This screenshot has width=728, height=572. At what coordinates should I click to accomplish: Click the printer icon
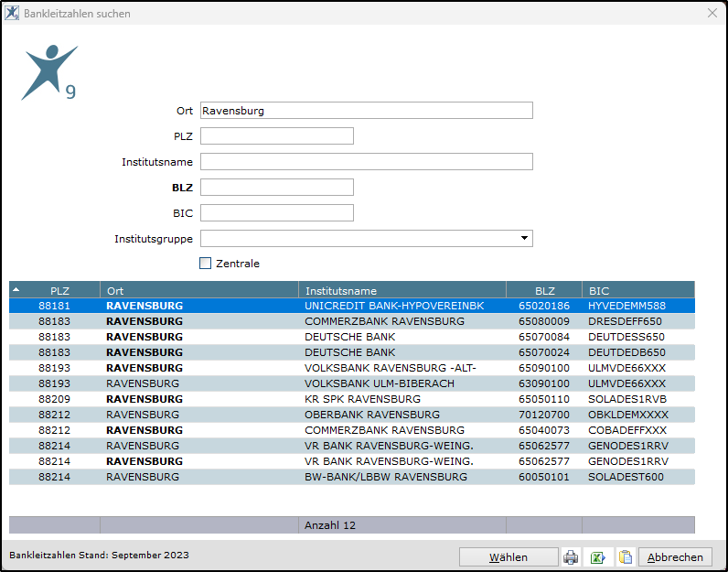click(x=571, y=556)
